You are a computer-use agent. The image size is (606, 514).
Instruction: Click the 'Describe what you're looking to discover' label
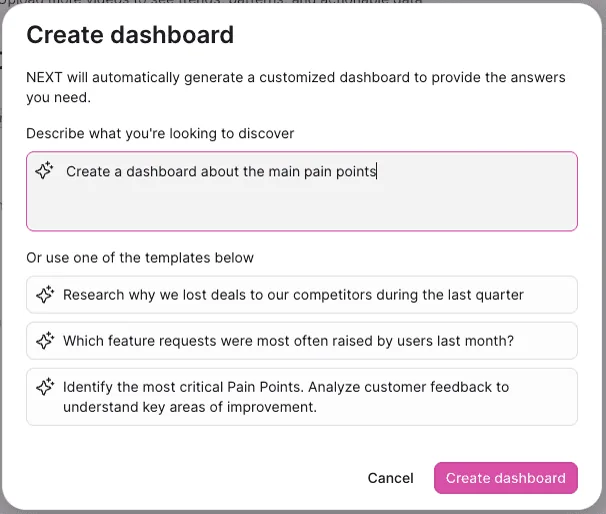click(160, 133)
